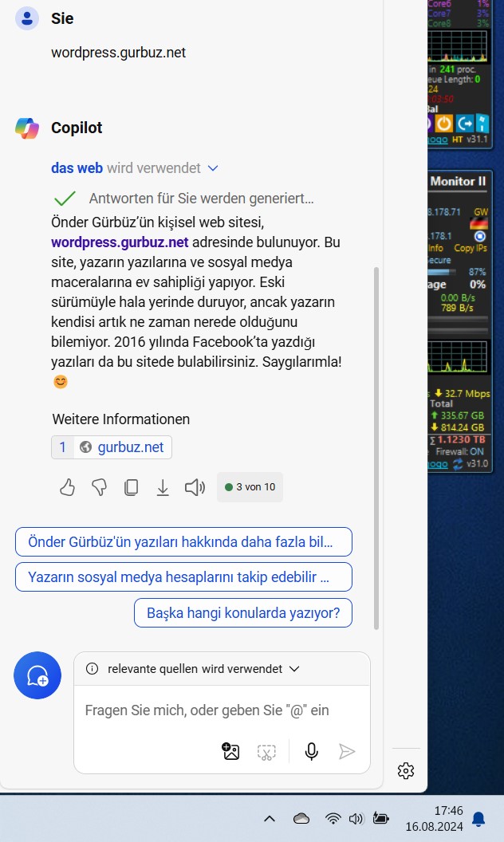The image size is (504, 842).
Task: Click the '32.7 Mbps' speed value
Action: [467, 393]
